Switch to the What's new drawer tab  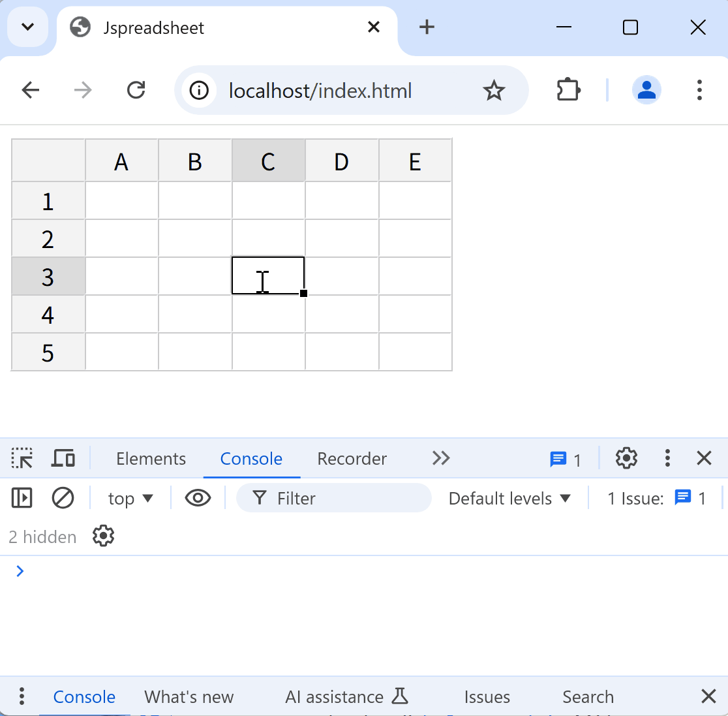(189, 696)
